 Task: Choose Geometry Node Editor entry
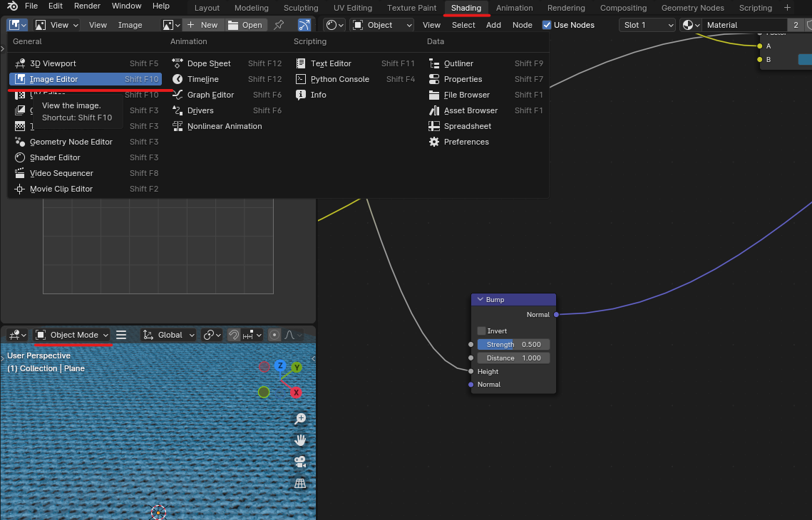(x=86, y=142)
